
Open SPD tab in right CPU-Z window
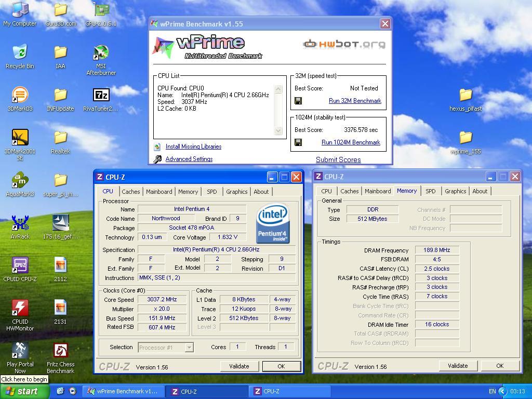point(431,191)
